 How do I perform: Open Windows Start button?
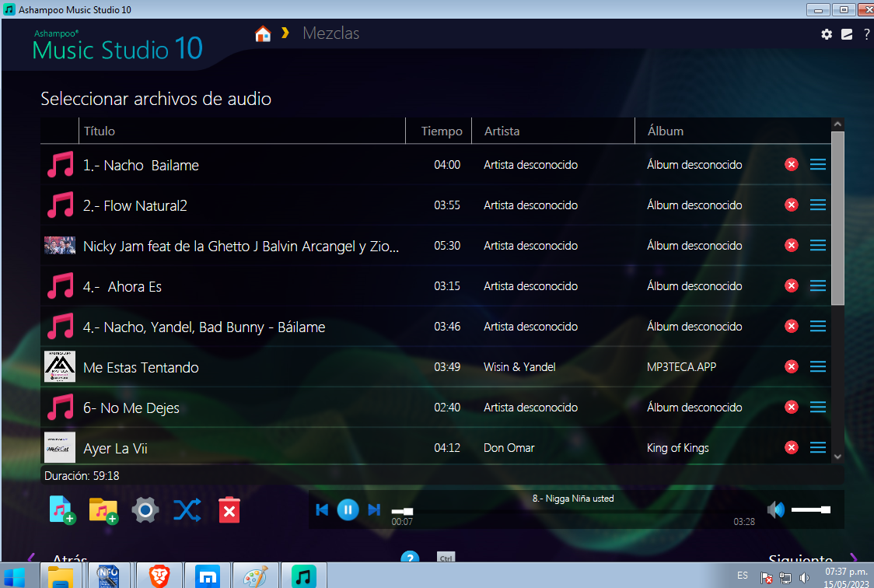(14, 576)
